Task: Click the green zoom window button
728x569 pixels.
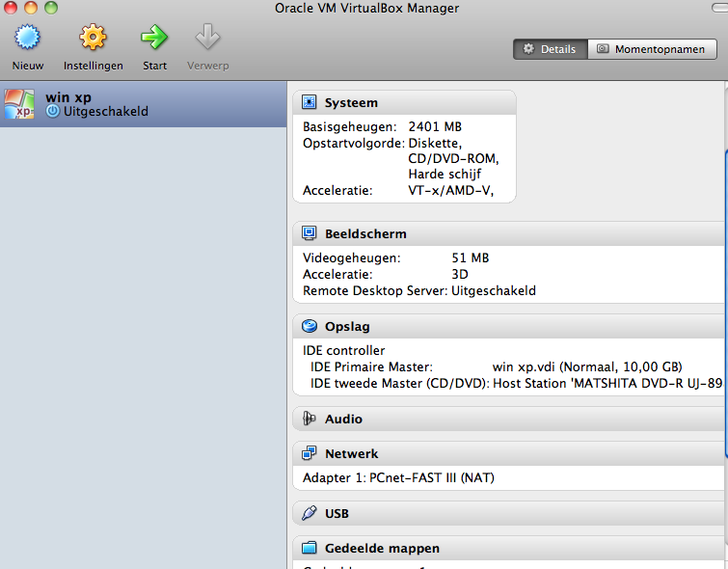Action: pos(51,8)
